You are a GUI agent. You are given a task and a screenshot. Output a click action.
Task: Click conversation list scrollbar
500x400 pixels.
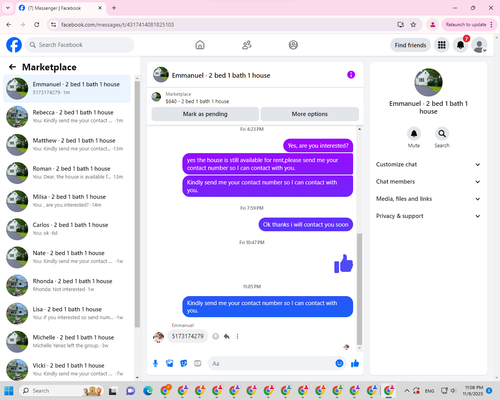[137, 204]
